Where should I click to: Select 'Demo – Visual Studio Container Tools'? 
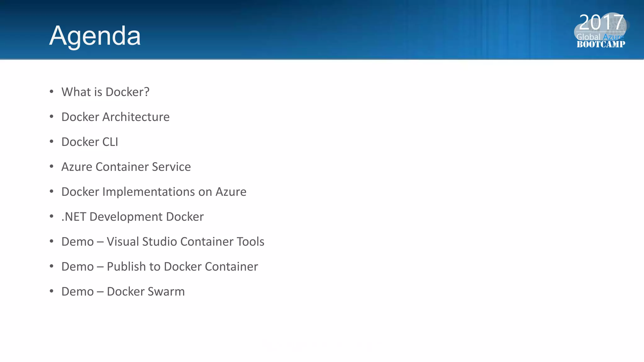163,242
